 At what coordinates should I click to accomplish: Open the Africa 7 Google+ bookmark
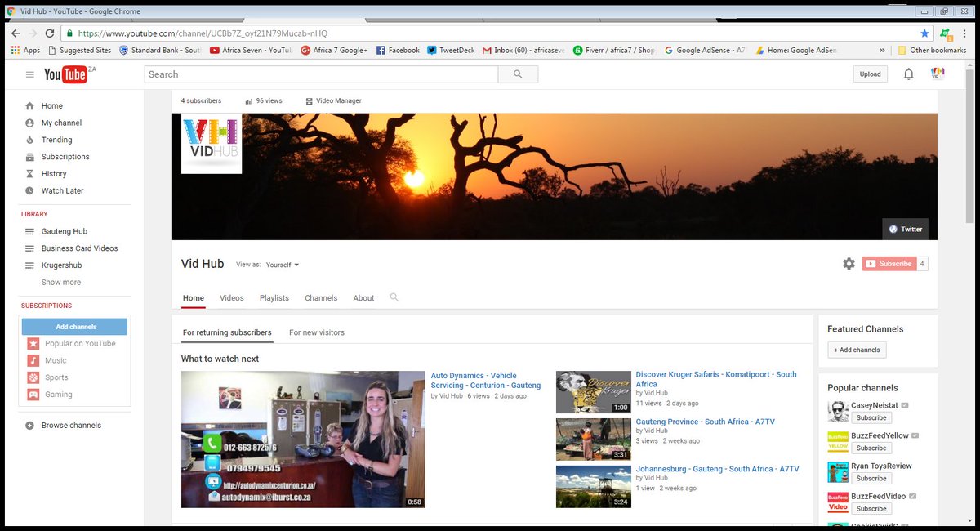334,50
